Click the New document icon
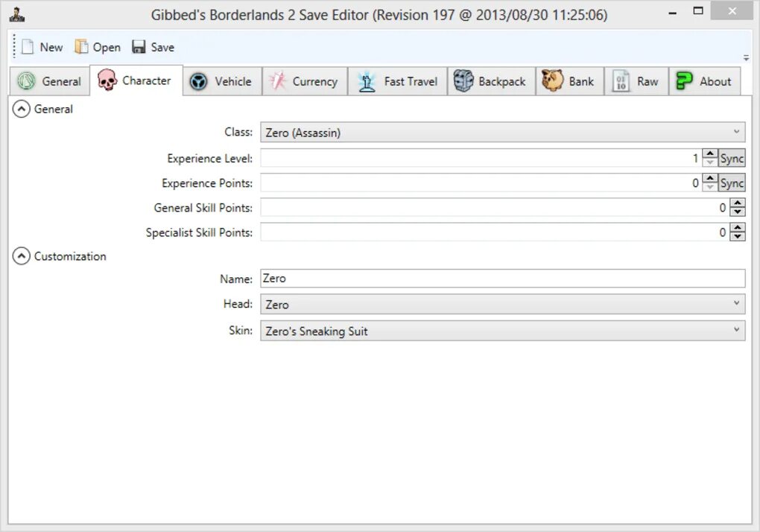This screenshot has height=532, width=760. 28,47
